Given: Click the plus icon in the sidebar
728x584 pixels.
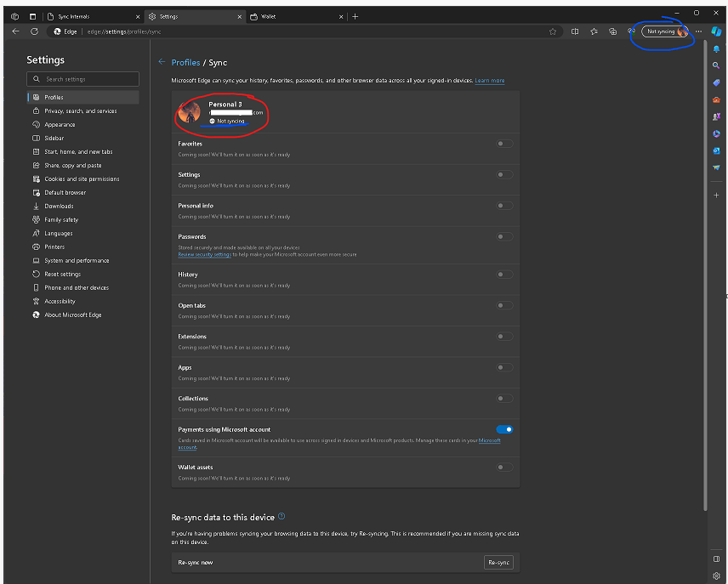Looking at the screenshot, I should 716,195.
